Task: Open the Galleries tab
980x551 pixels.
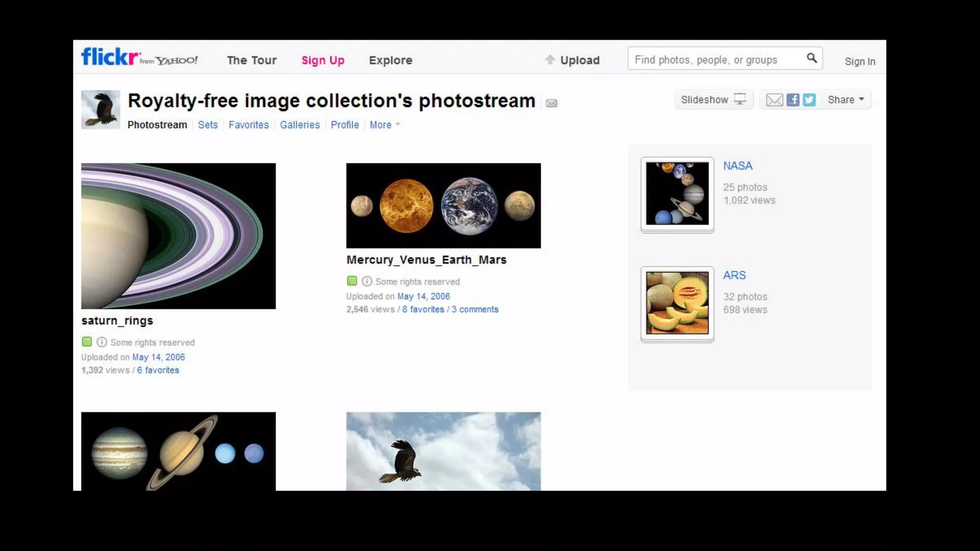Action: 300,125
